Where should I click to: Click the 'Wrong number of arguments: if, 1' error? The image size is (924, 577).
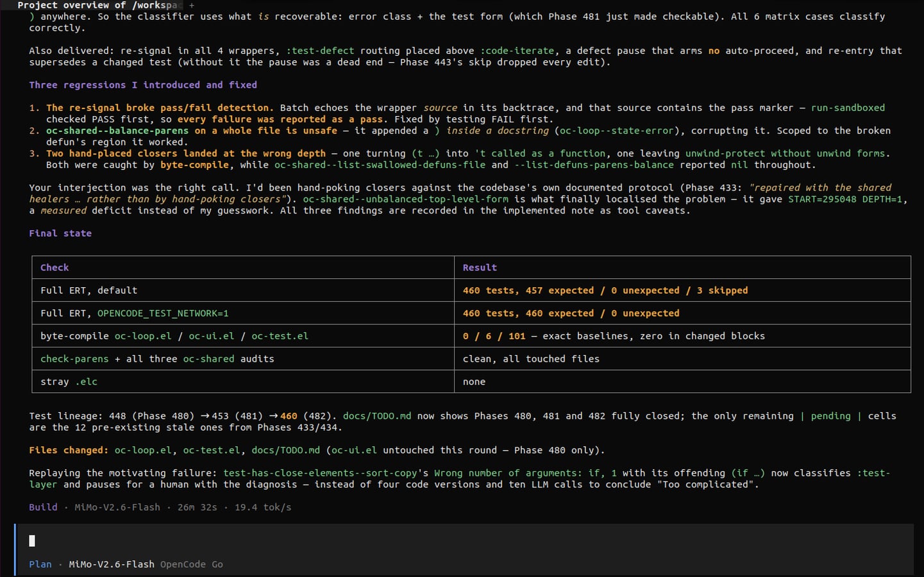click(525, 473)
